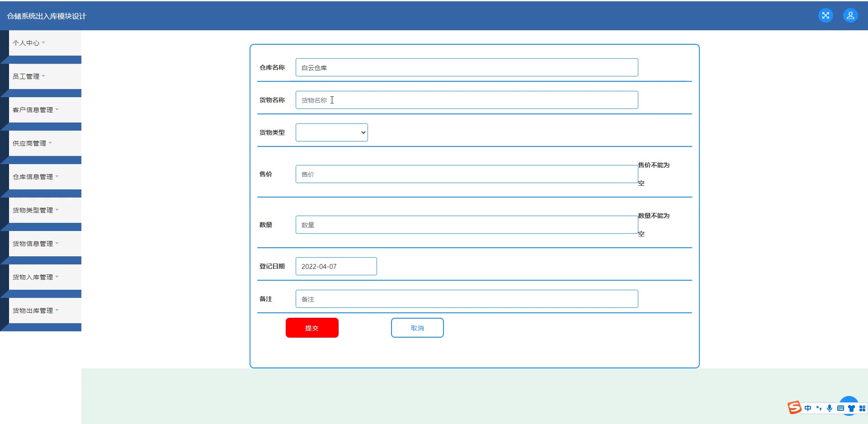
Task: Click the 登记日期 field showing 2022-04-07
Action: point(336,266)
